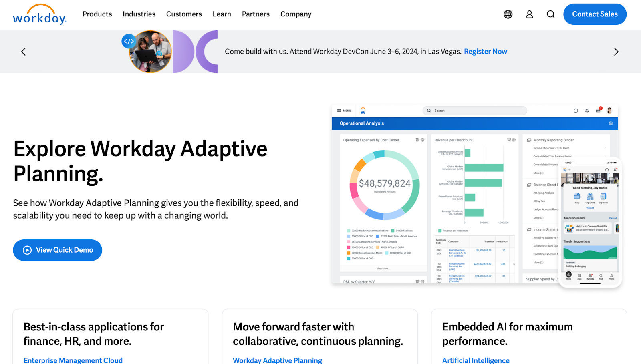Advance the banner carousel with the right chevron
The width and height of the screenshot is (641, 364).
point(616,52)
